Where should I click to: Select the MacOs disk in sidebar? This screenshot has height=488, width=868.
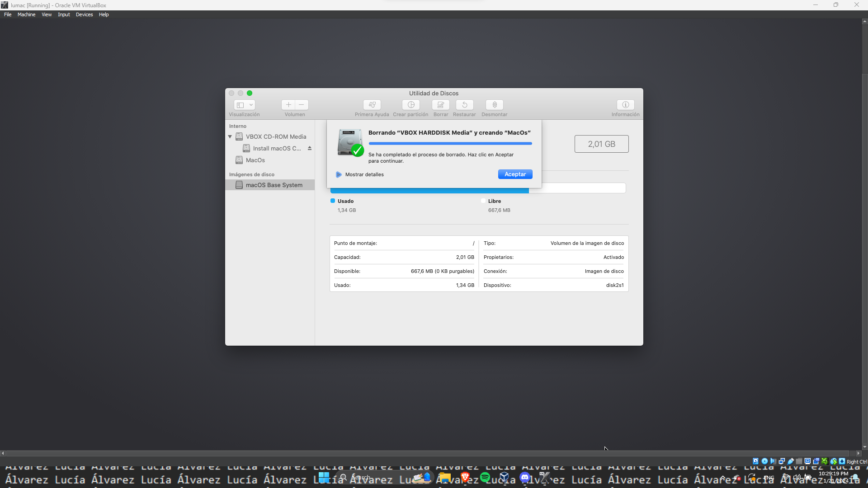pos(255,160)
